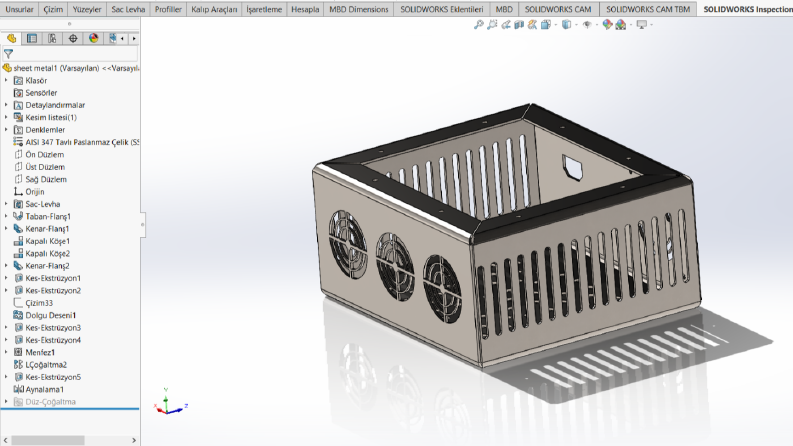This screenshot has width=793, height=446.
Task: Click the tree's horizontal scrollbar thumb
Action: click(48, 440)
